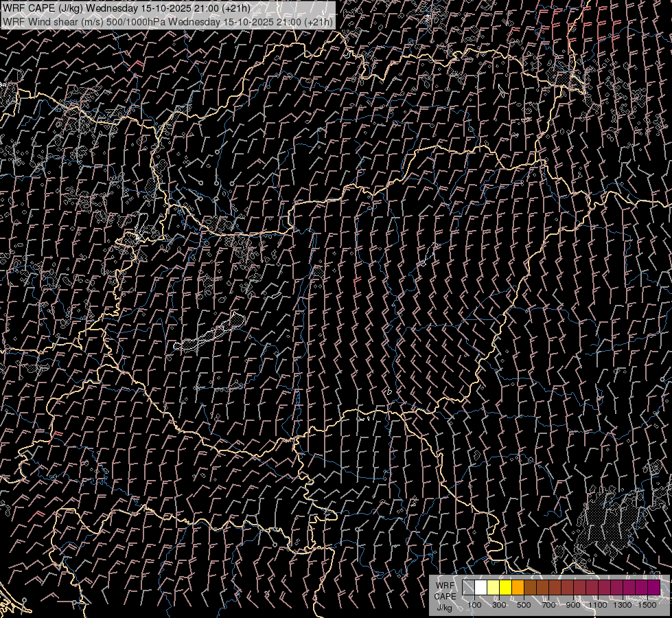Click the 100 value label in legend
The height and width of the screenshot is (618, 672).
[474, 605]
